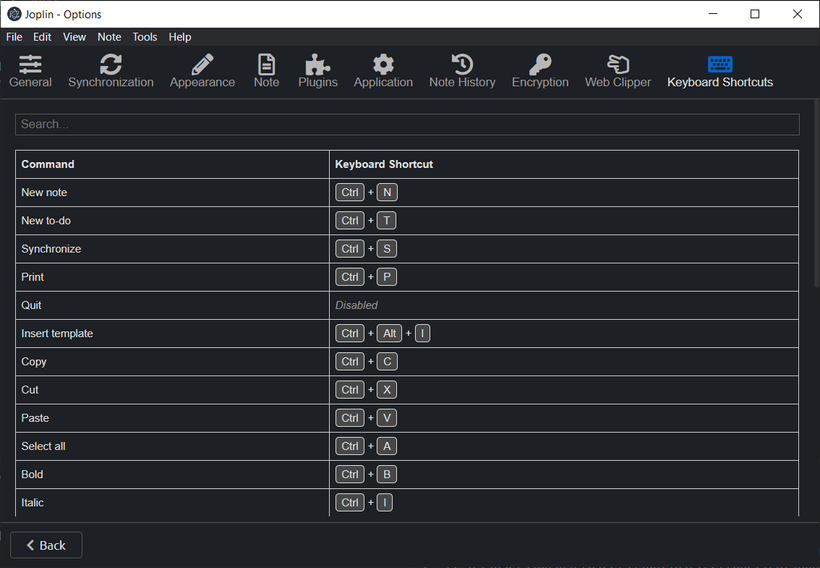Click the "Print" command cell

tap(173, 277)
